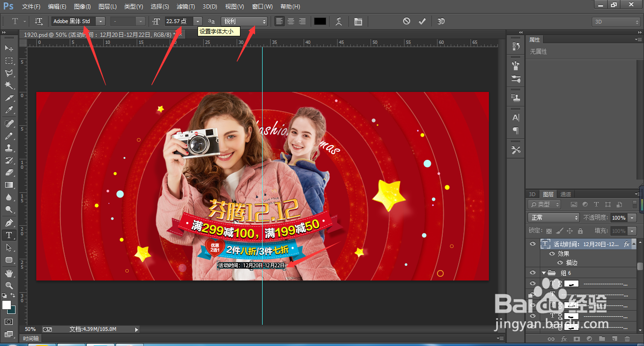Select the Horizontal Type tool
This screenshot has height=346, width=644.
tap(8, 235)
